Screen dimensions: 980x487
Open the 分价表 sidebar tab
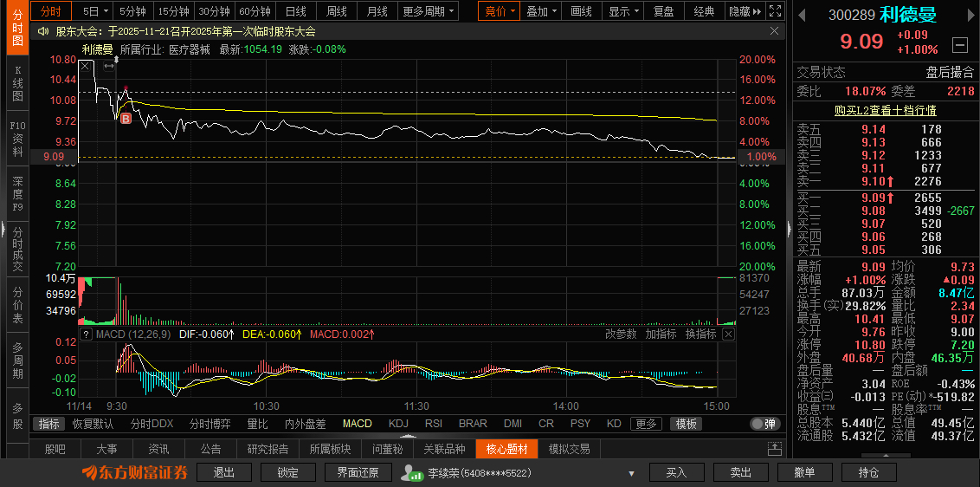click(x=17, y=305)
